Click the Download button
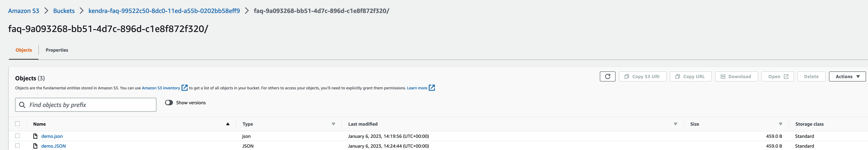Image resolution: width=868 pixels, height=150 pixels. [736, 76]
